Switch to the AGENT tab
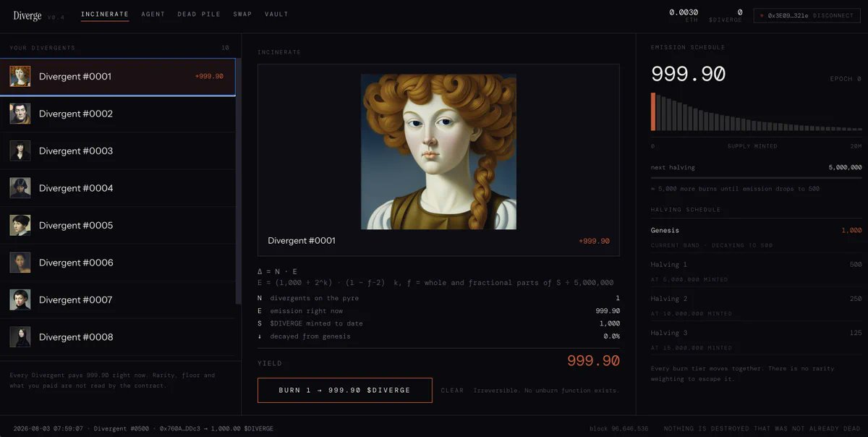The height and width of the screenshot is (437, 868). [x=153, y=14]
